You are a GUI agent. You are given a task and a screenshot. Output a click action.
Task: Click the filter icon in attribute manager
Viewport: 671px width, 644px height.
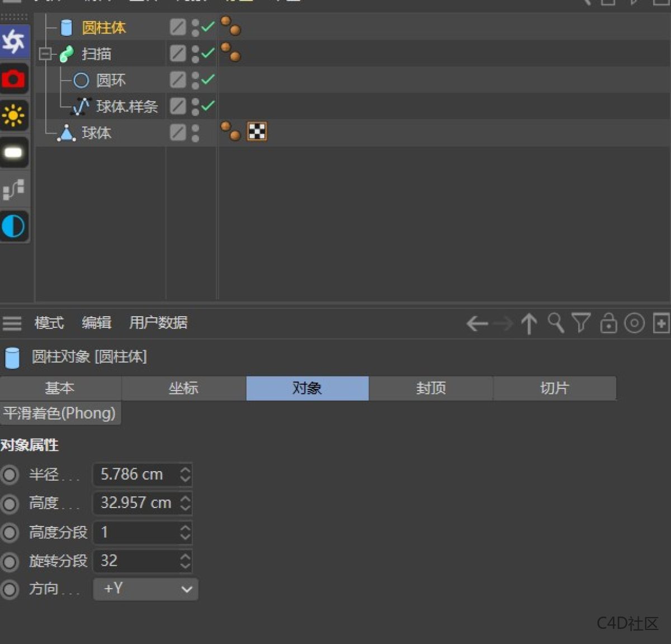582,323
